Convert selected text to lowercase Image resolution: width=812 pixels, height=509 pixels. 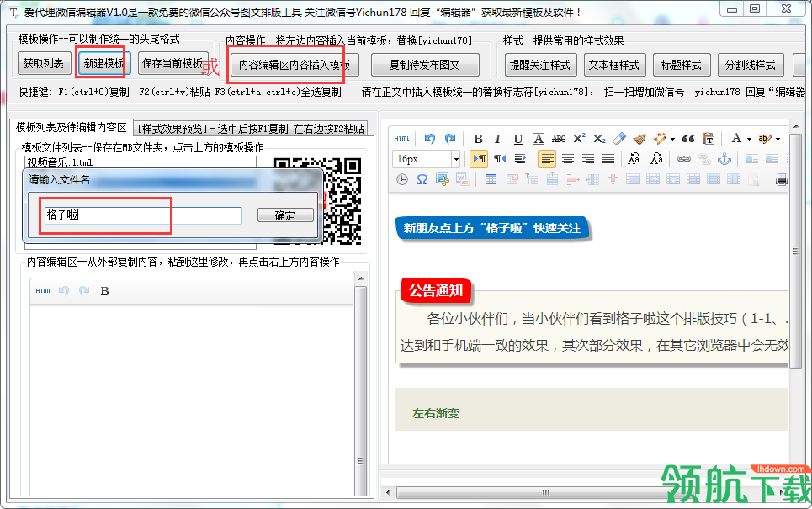656,159
